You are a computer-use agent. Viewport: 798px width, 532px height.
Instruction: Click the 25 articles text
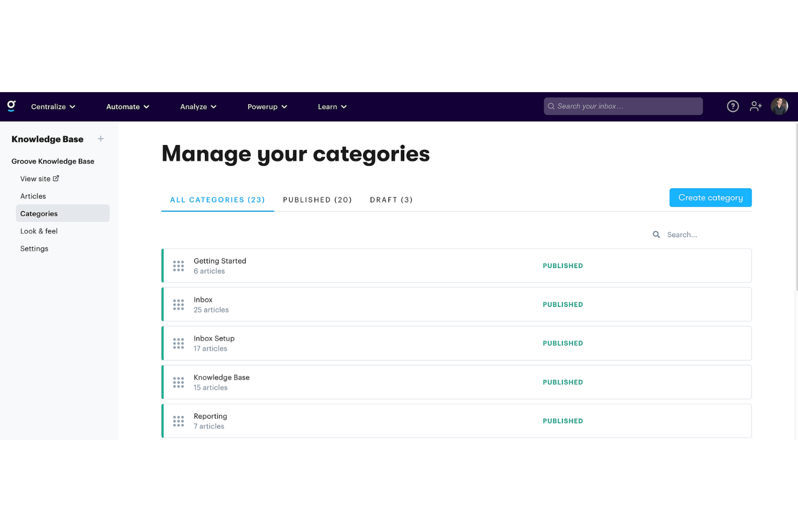(x=211, y=310)
